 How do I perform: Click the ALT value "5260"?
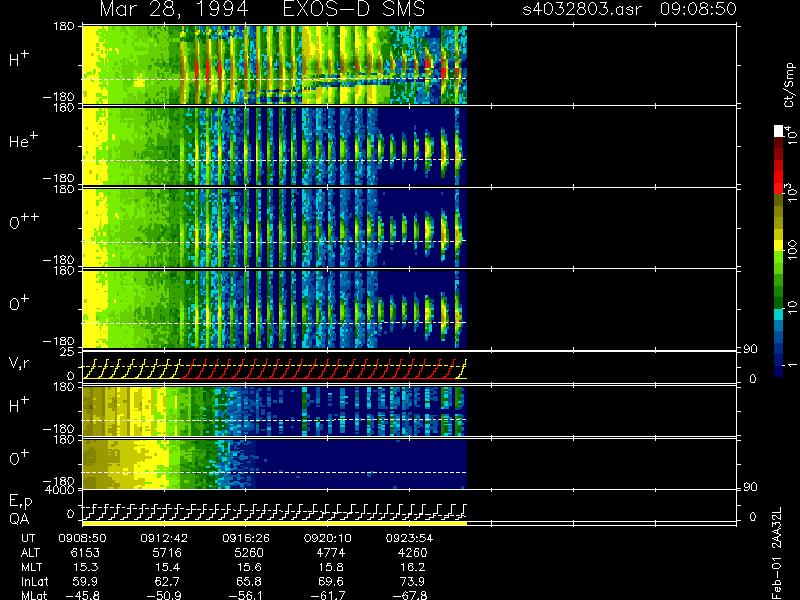249,553
